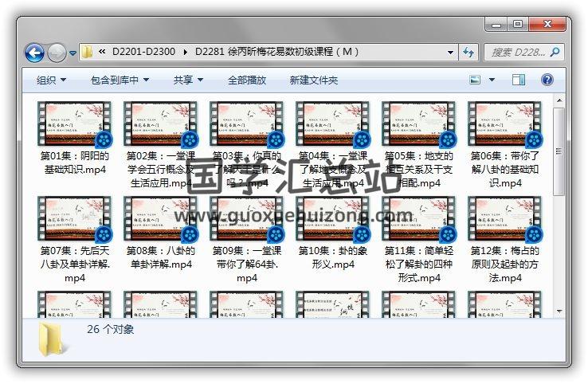Viewport: 588px width, 384px height.
Task: Click the 26 个对象 status text
Action: point(110,329)
